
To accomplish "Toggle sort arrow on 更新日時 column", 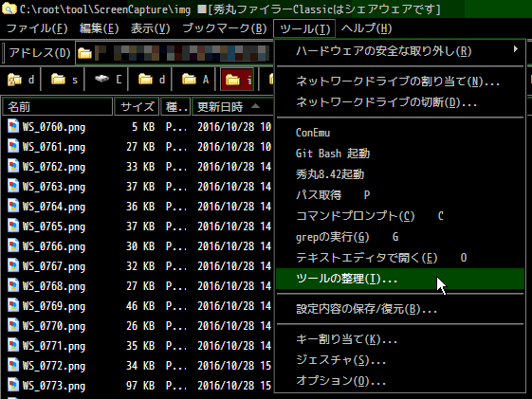I will 255,106.
